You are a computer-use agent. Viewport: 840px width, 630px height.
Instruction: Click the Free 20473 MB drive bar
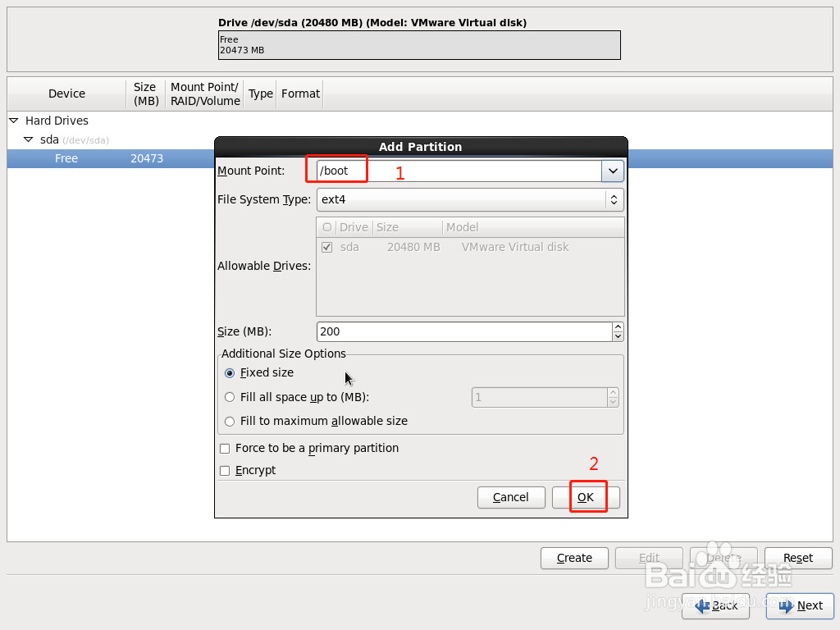(419, 45)
